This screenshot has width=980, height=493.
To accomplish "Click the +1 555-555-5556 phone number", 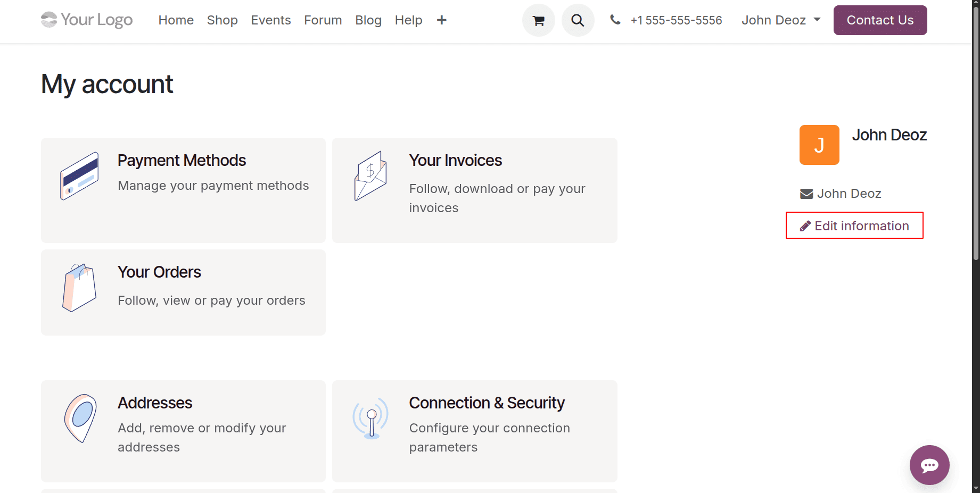I will point(677,20).
